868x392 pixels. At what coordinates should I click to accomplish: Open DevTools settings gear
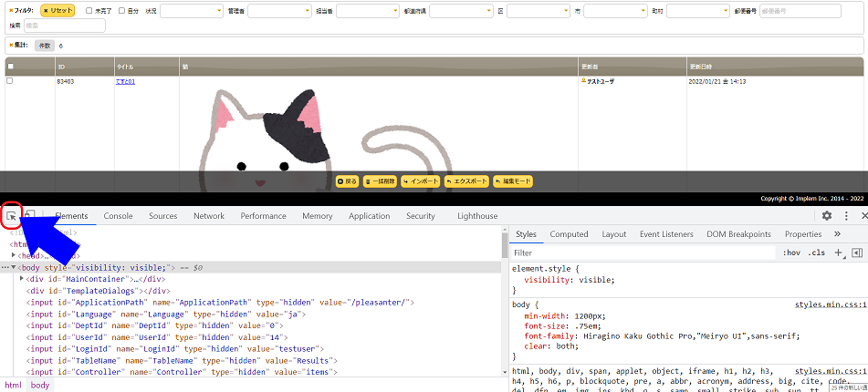pyautogui.click(x=827, y=216)
